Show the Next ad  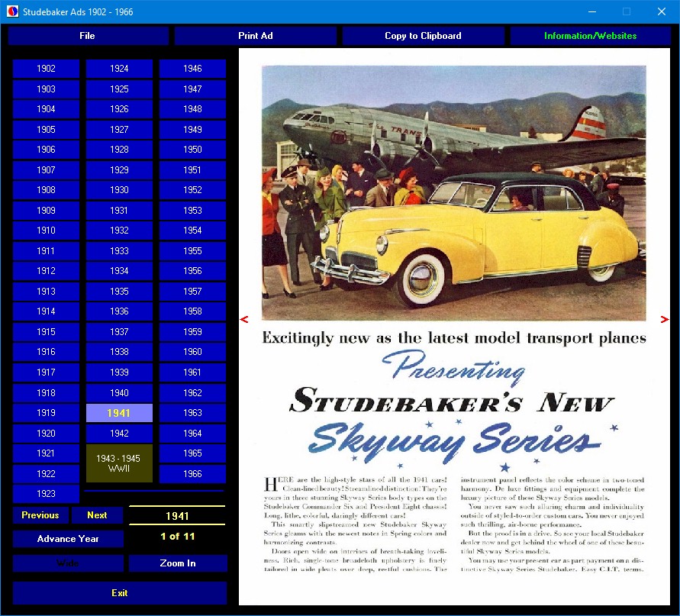[x=97, y=515]
